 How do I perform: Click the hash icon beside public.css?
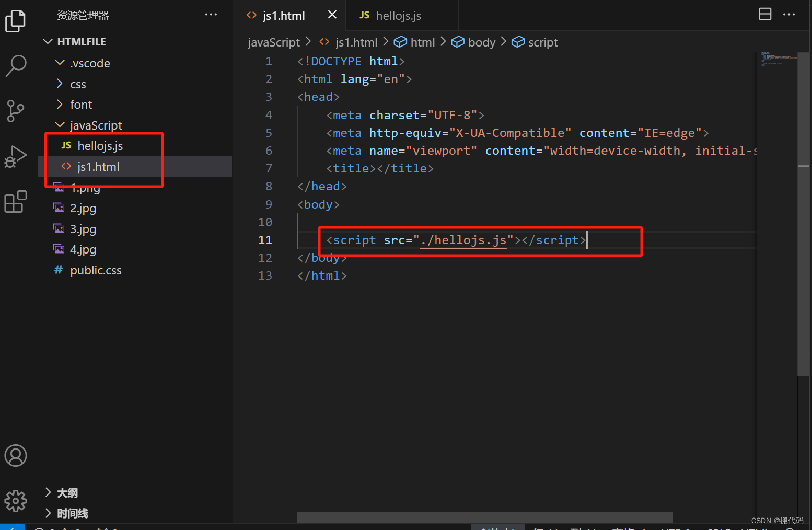click(59, 270)
